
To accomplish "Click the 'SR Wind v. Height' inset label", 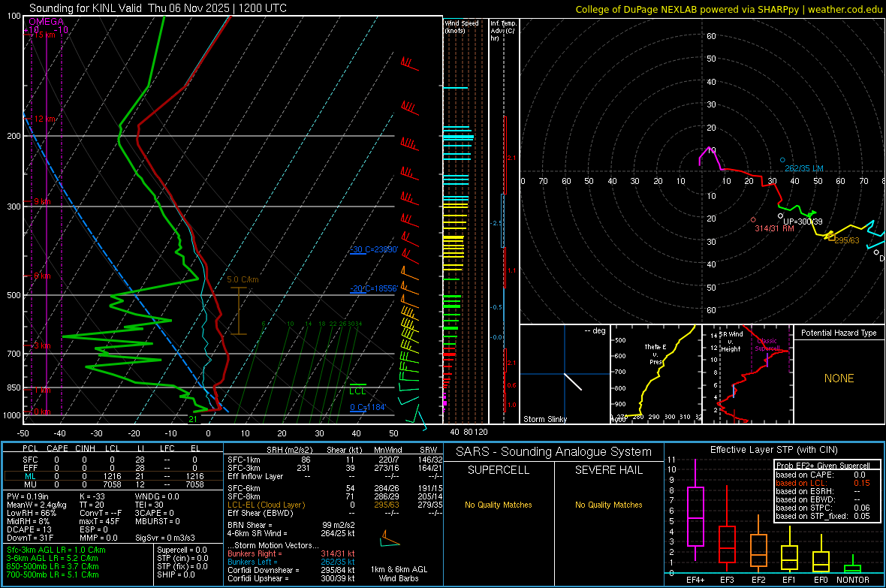I will (x=731, y=342).
